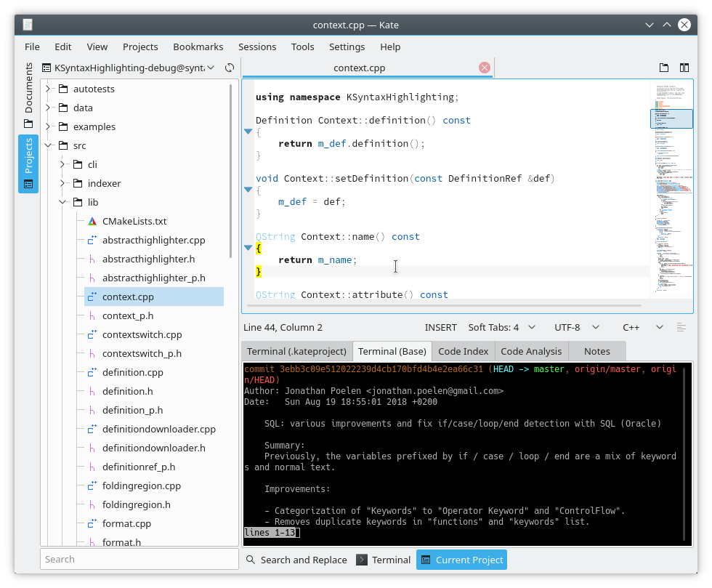Click the terminal vertical scrollbar
The image size is (712, 588).
click(x=684, y=454)
